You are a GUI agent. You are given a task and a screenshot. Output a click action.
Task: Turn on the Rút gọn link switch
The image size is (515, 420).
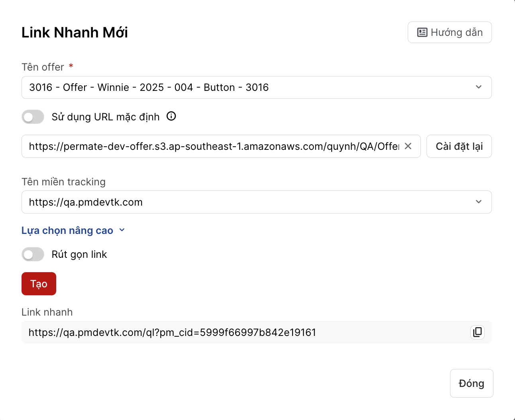point(33,254)
